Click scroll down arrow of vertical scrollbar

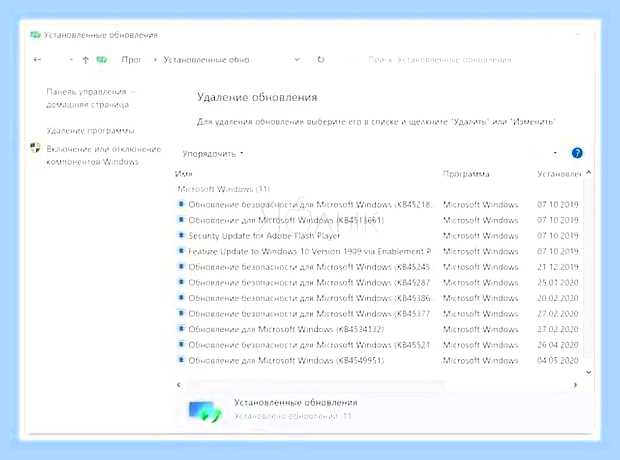point(588,372)
